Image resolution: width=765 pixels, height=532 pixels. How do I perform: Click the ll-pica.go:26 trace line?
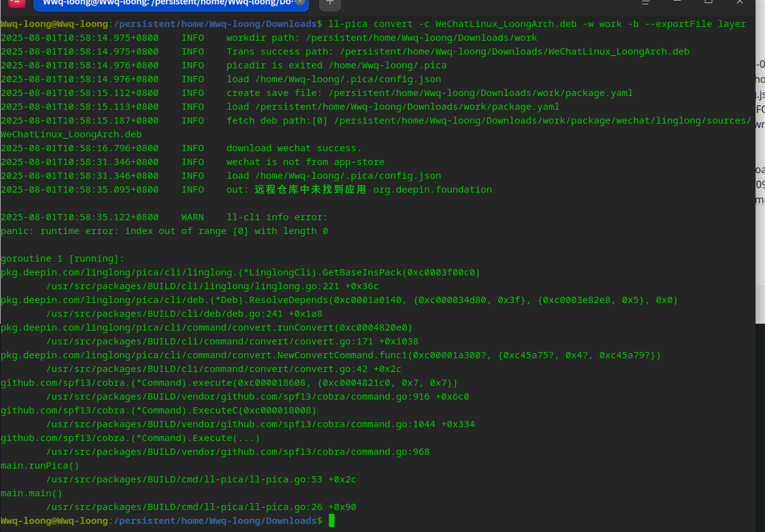click(x=201, y=507)
